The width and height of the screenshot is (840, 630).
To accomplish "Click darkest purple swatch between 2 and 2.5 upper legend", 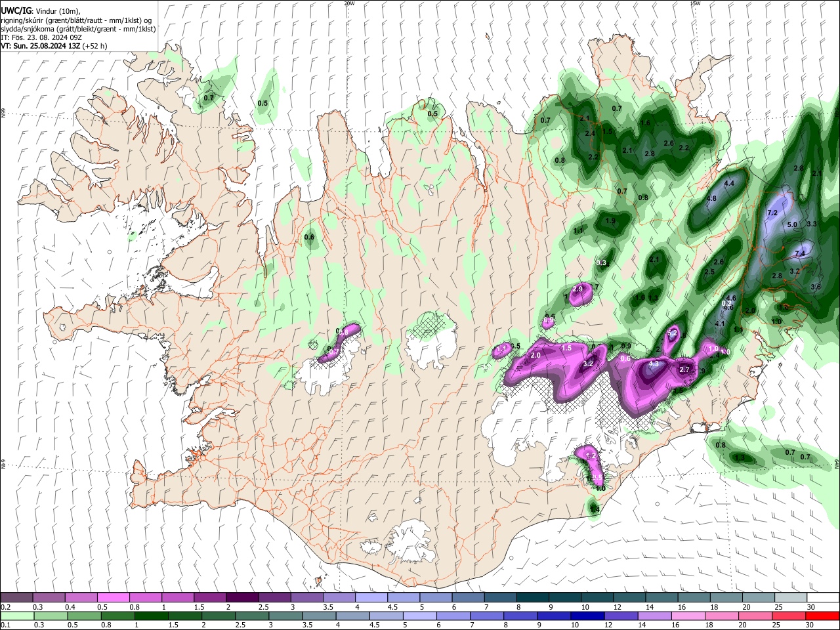I will point(242,597).
